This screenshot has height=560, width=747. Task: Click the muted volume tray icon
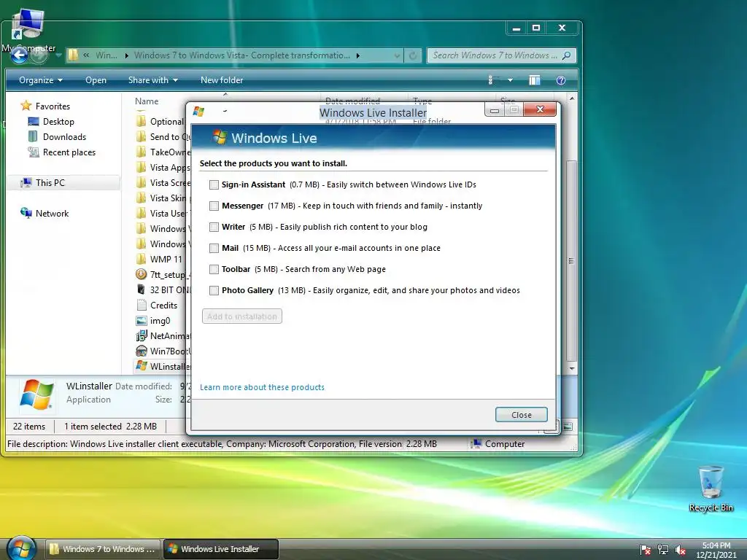point(681,550)
